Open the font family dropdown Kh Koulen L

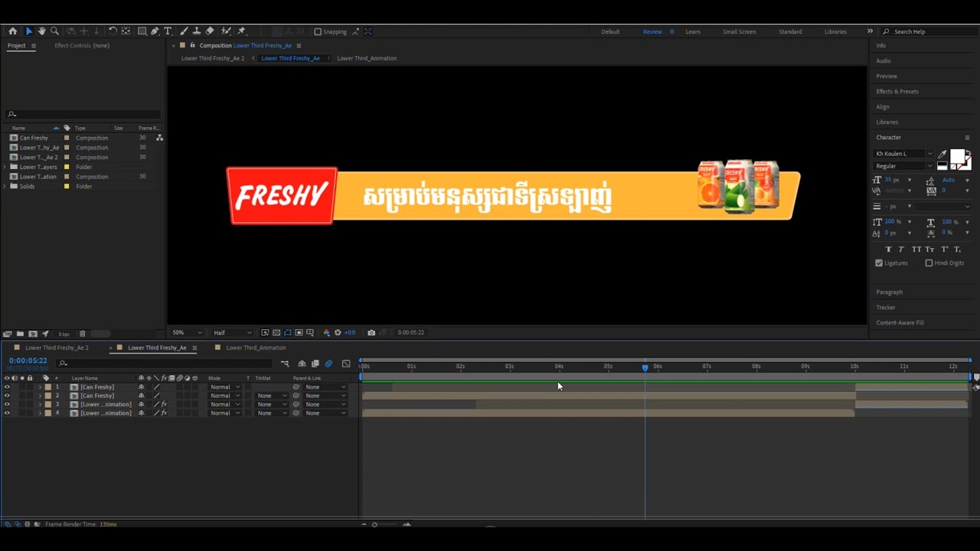[904, 154]
